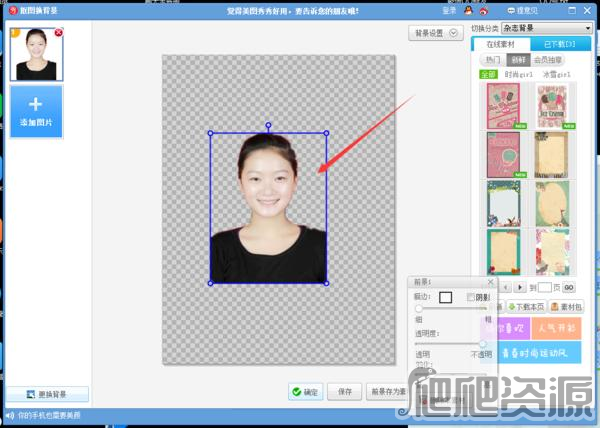The width and height of the screenshot is (600, 428).
Task: Pick the teal-bordered beige frame background thumbnail
Action: tap(504, 252)
